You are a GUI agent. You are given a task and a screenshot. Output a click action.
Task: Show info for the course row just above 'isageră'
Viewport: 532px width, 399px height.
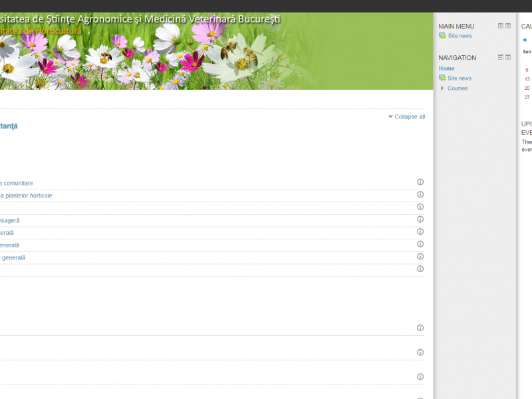420,207
